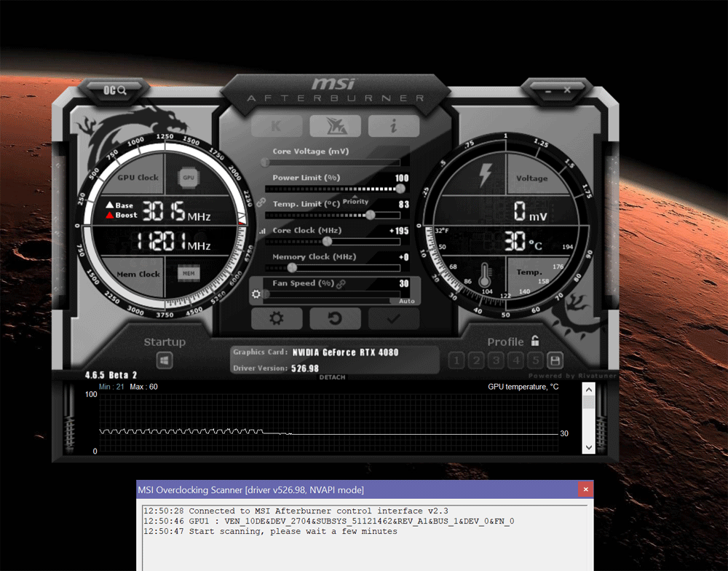Screen dimensions: 728x571
Task: Click the Fan Speed value 30
Action: point(404,283)
